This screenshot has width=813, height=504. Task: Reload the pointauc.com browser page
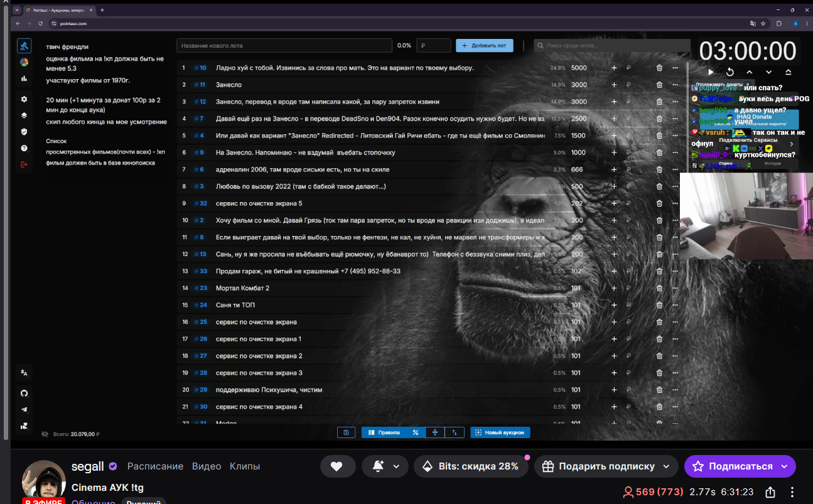41,23
